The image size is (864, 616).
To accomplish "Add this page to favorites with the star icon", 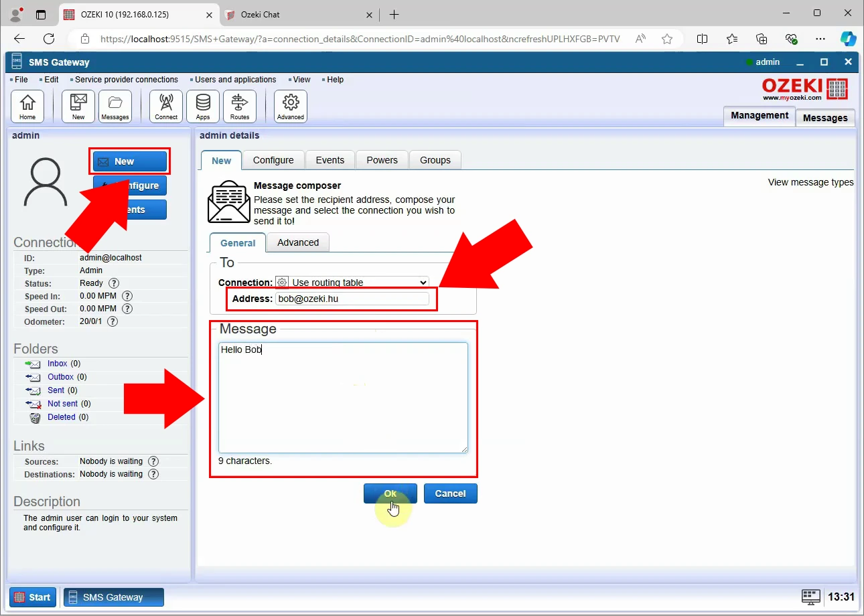I will (x=667, y=39).
